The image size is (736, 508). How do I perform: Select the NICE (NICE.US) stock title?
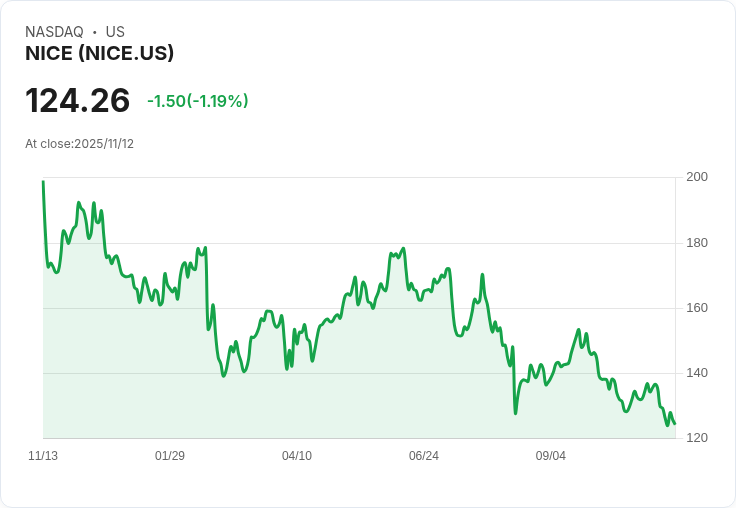[100, 54]
